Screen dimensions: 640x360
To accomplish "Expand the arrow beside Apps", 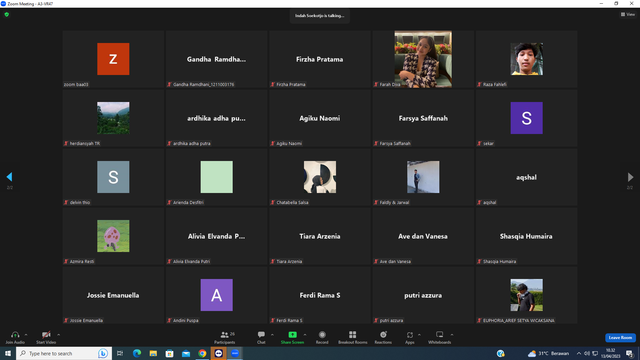I will (419, 335).
